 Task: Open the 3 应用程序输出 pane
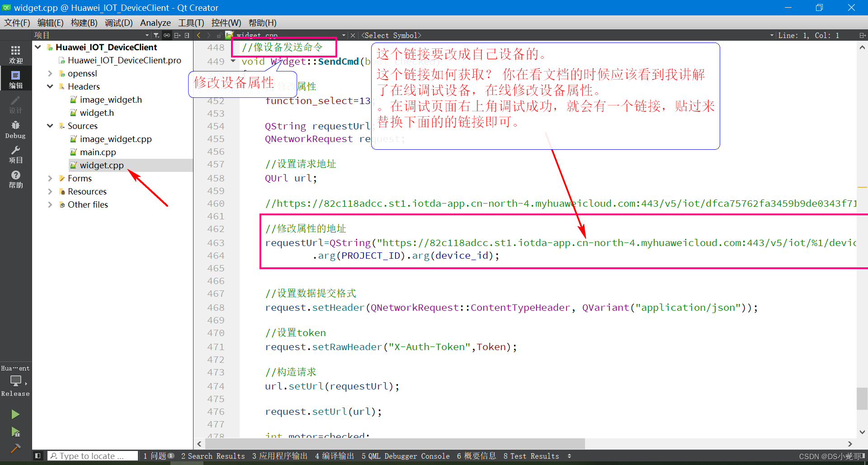tap(280, 456)
